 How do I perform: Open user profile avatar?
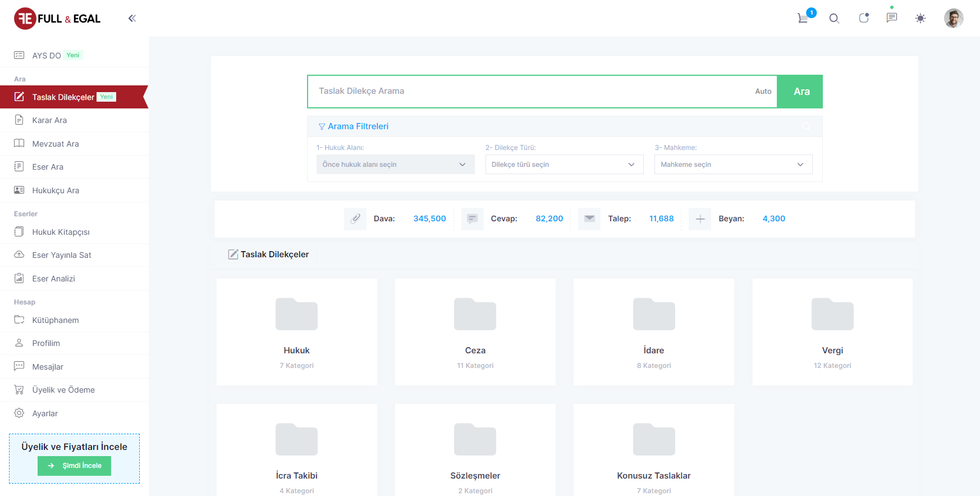coord(953,19)
